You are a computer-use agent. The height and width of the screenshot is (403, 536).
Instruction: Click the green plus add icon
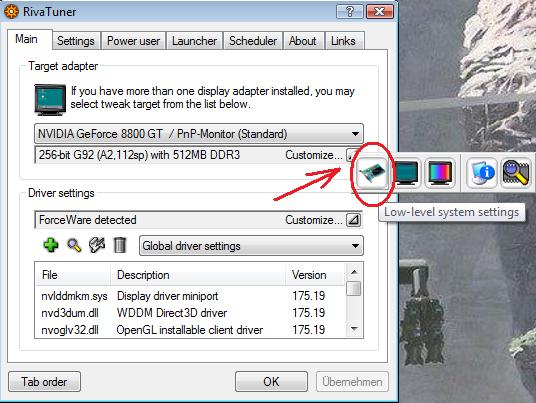51,245
